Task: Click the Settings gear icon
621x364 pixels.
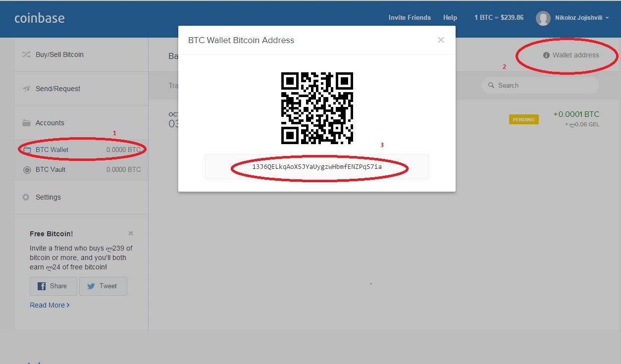Action: (26, 197)
